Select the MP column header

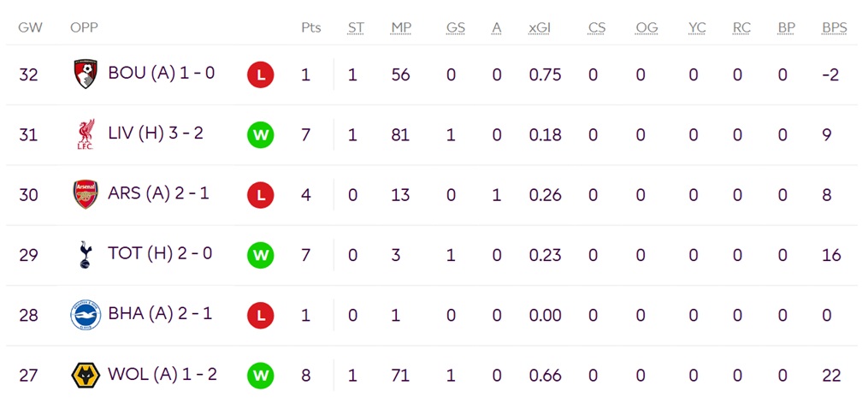click(x=401, y=28)
